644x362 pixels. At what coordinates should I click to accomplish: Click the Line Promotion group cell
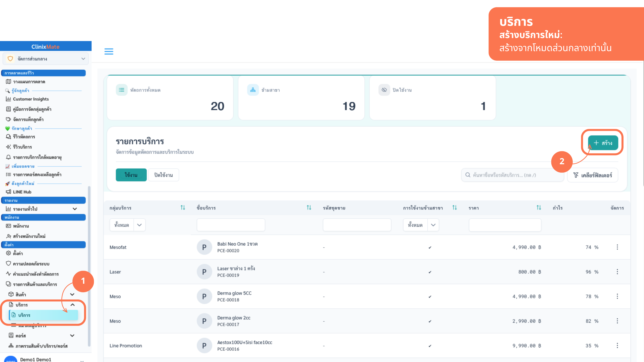[125, 346]
